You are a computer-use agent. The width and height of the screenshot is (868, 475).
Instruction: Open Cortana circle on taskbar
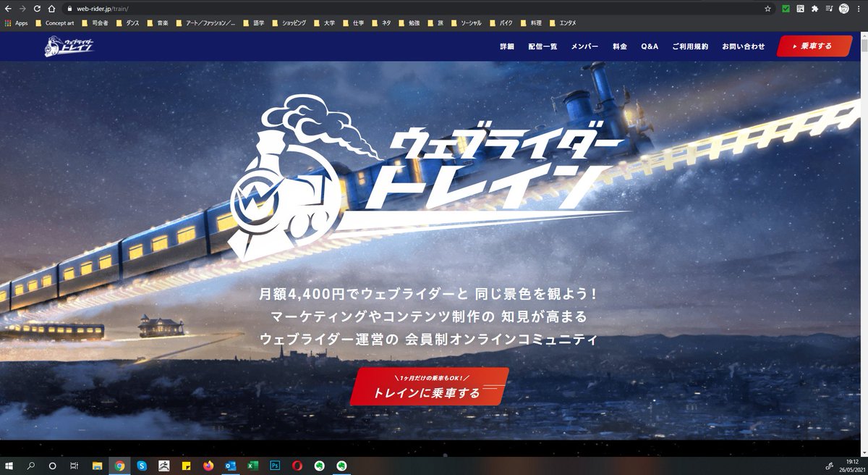[52, 466]
